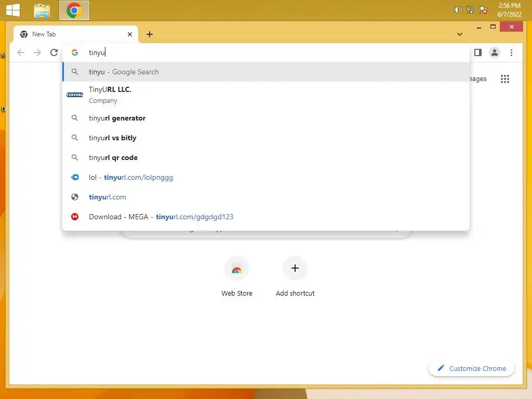Open the volume speaker tray icon
This screenshot has height=399, width=532.
[458, 10]
